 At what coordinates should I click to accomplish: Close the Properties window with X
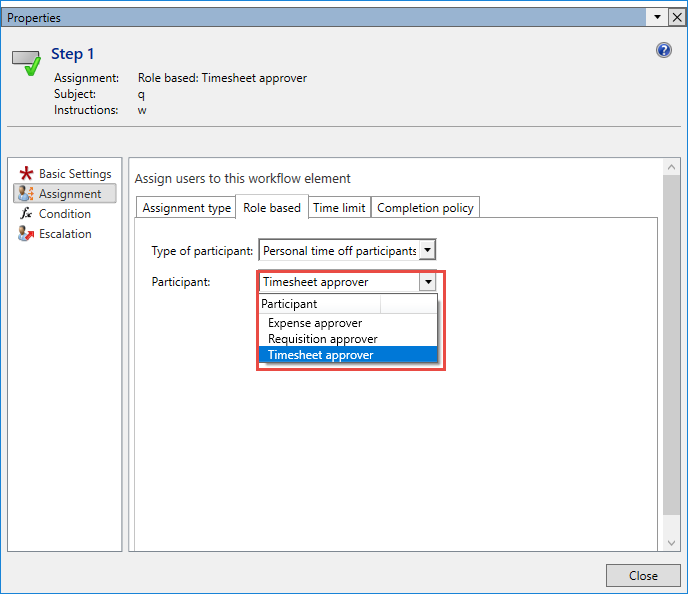coord(677,17)
